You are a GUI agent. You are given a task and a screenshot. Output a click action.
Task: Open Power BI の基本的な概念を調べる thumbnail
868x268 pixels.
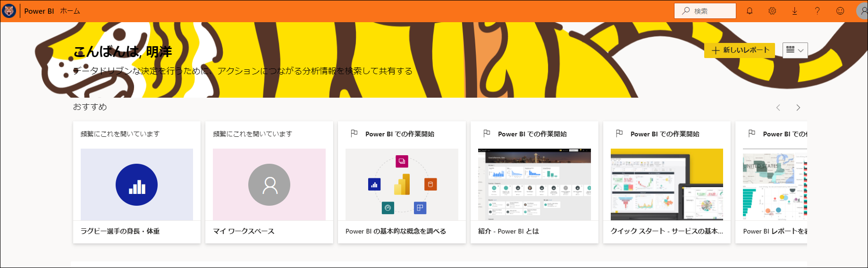pos(402,184)
